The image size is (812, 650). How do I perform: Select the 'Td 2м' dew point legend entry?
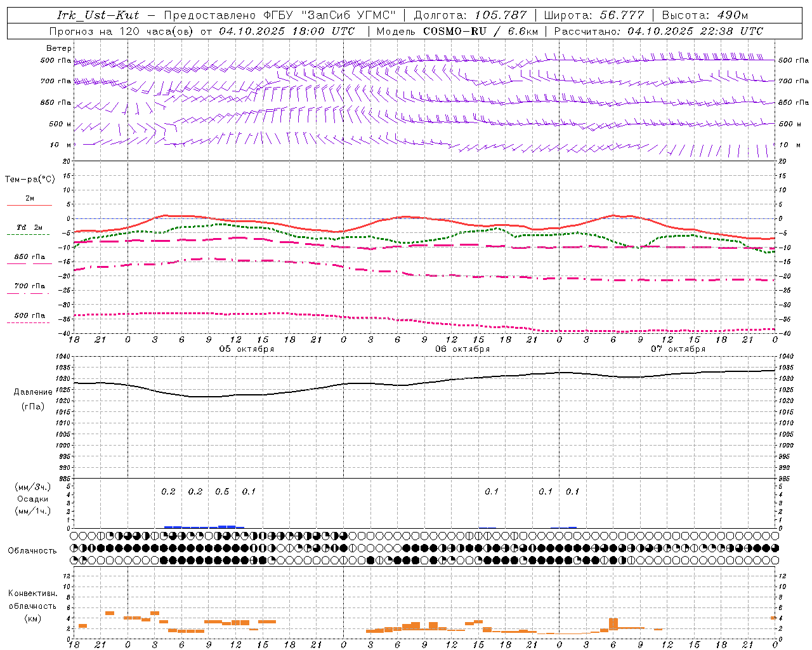tap(29, 227)
